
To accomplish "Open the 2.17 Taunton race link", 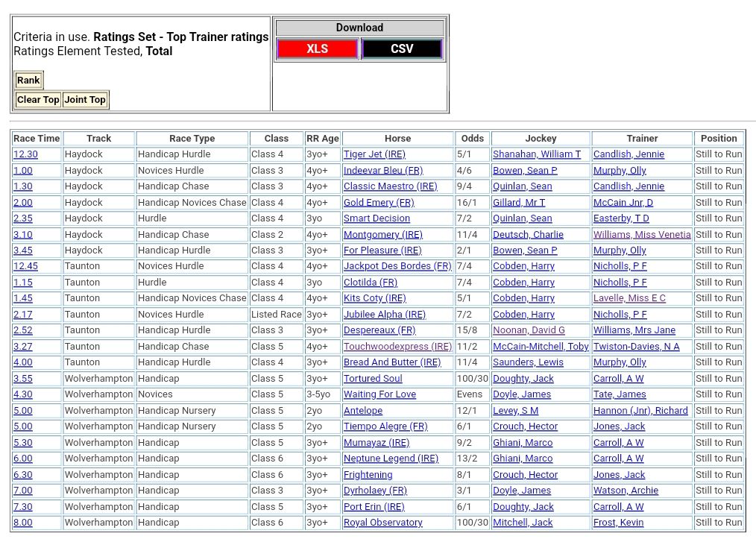I will 23,315.
